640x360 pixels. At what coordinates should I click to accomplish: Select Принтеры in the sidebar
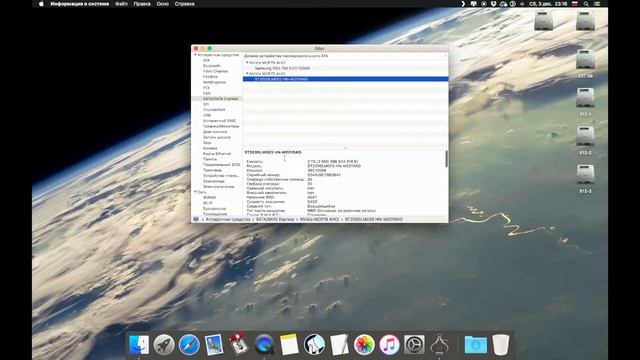click(212, 170)
